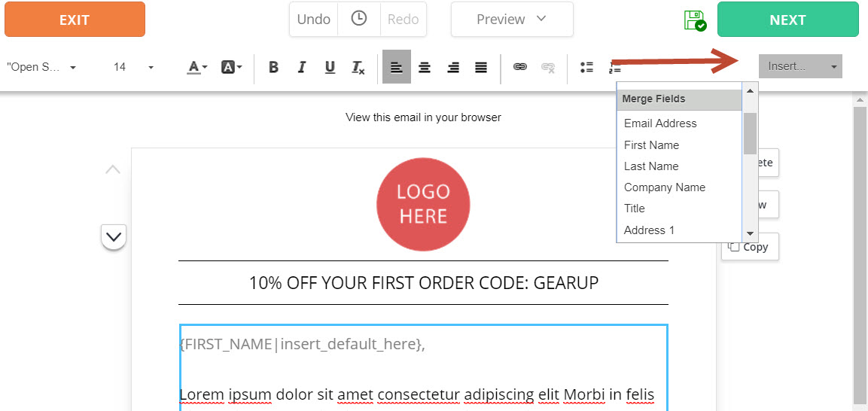Viewport: 868px width, 411px height.
Task: Open the font family dropdown
Action: tap(41, 67)
